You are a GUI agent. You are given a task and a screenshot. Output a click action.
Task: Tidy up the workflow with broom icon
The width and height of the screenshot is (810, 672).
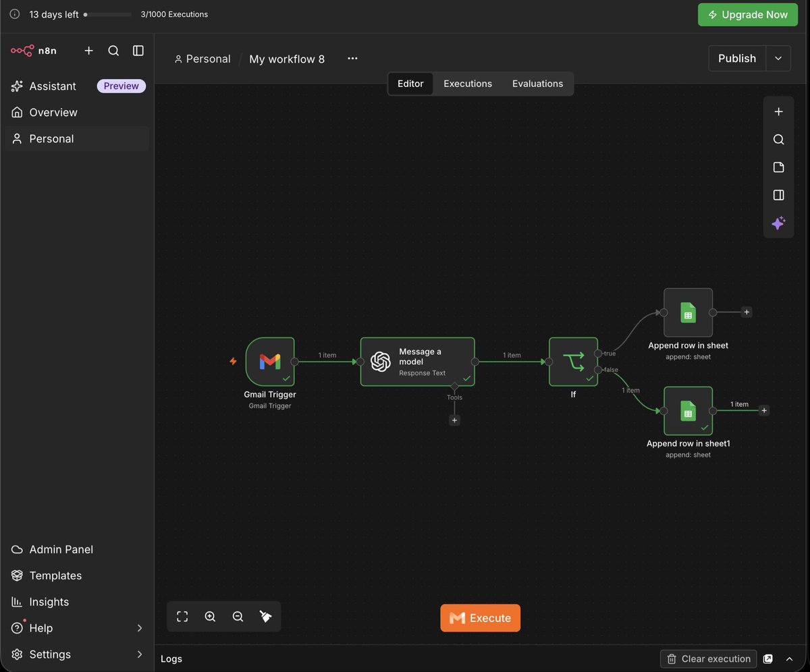pyautogui.click(x=265, y=617)
